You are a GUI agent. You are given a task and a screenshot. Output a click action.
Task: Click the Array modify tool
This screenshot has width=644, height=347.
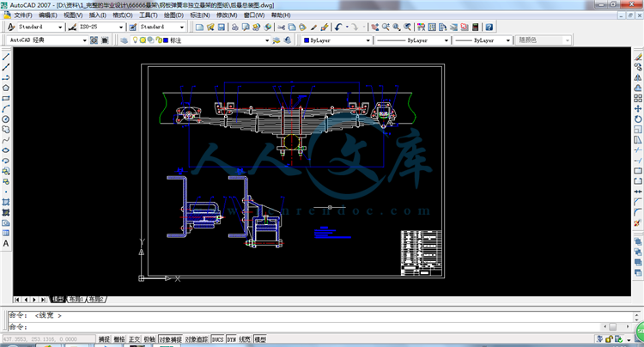tap(638, 99)
